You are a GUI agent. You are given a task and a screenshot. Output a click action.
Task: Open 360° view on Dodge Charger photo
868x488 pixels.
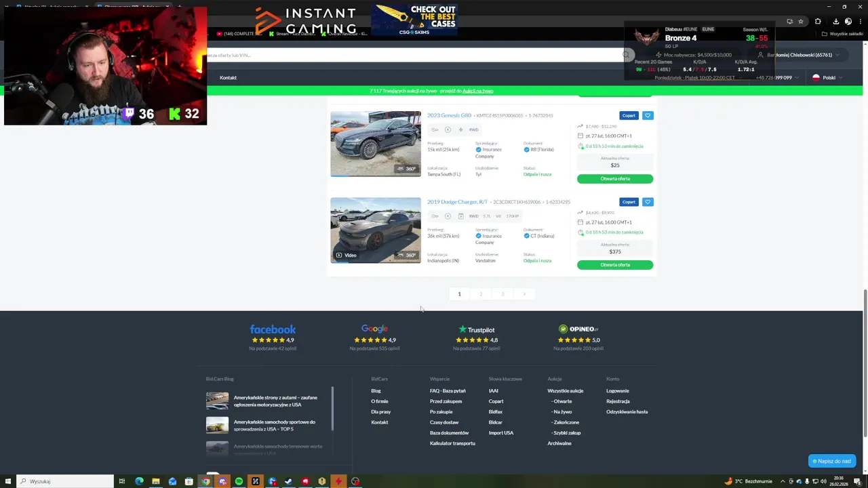pos(407,255)
